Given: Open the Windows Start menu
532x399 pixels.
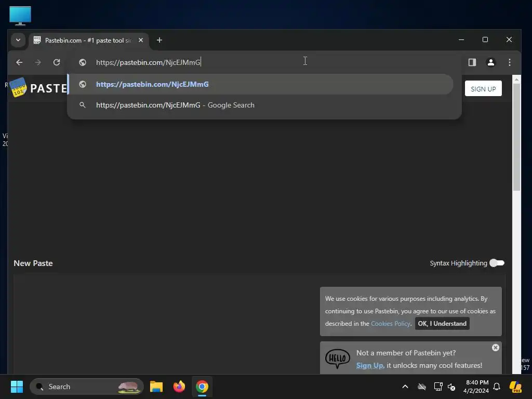Looking at the screenshot, I should 17,387.
